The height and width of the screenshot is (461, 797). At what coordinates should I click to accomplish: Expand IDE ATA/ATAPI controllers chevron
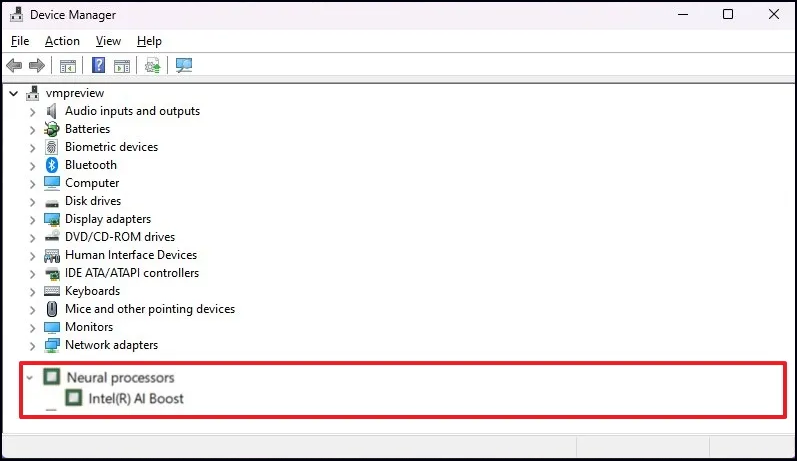[x=33, y=274]
